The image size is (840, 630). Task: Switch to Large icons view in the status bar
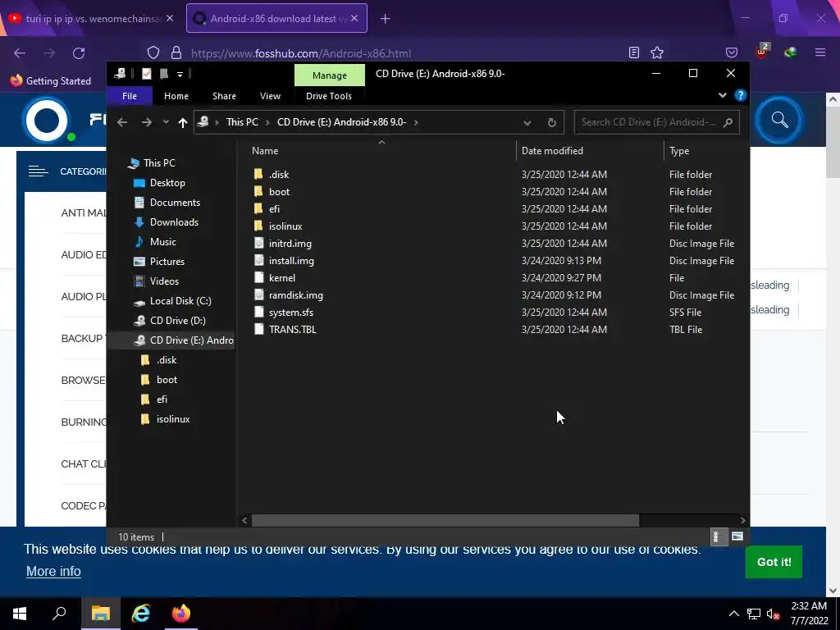click(x=737, y=536)
